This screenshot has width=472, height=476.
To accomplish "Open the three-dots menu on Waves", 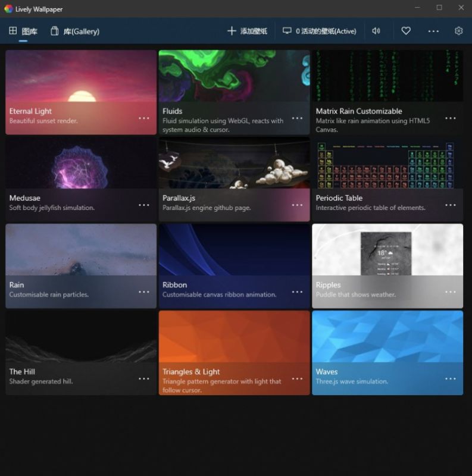I will coord(451,378).
